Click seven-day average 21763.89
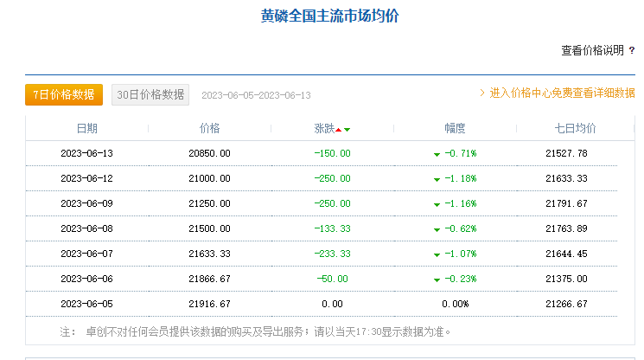644x360 pixels. click(566, 229)
